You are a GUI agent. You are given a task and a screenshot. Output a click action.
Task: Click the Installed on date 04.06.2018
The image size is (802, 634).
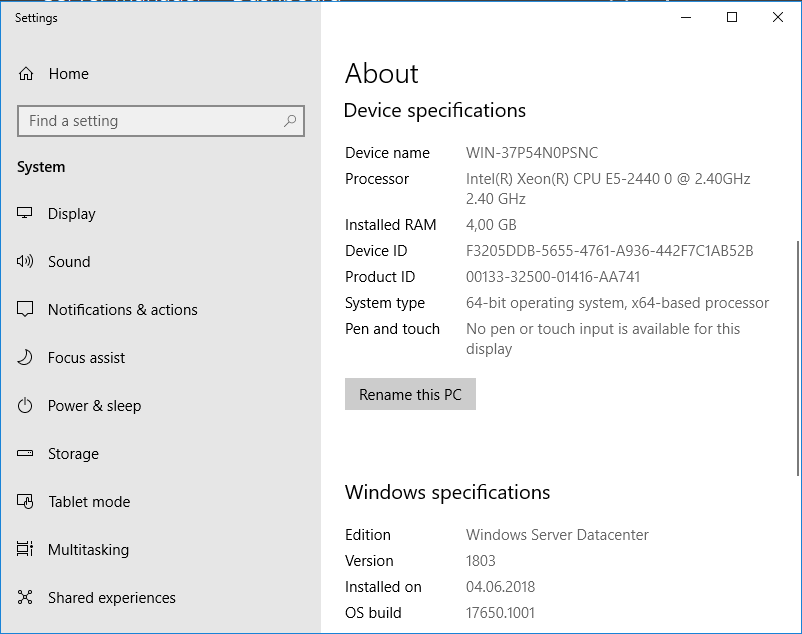(x=500, y=587)
